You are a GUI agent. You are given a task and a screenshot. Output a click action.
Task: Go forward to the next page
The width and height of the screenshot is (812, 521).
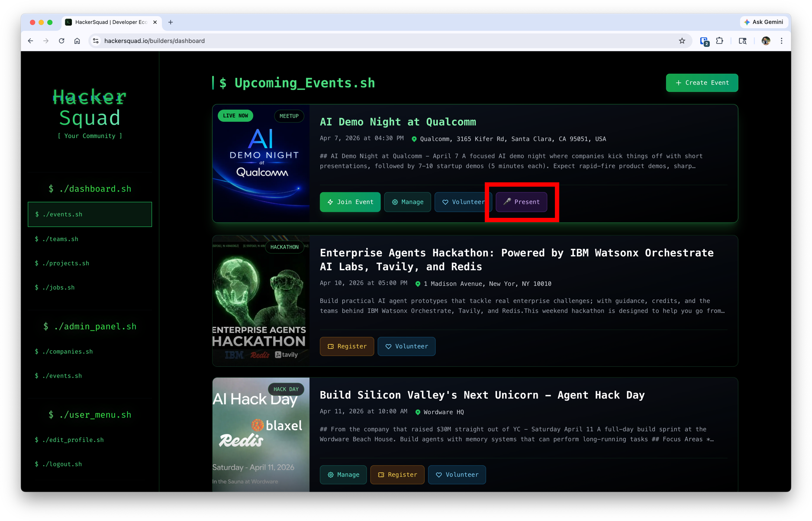(x=46, y=41)
